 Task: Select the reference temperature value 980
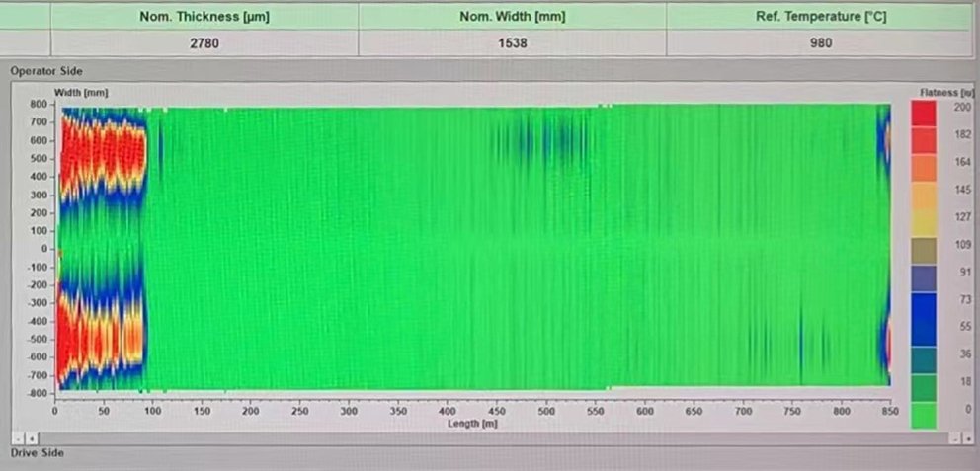pos(819,42)
